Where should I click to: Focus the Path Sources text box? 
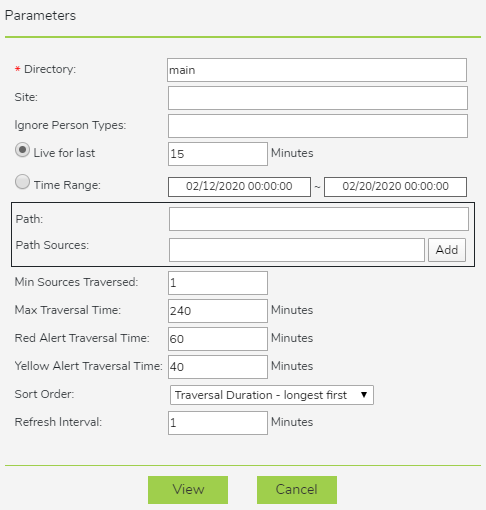point(297,250)
